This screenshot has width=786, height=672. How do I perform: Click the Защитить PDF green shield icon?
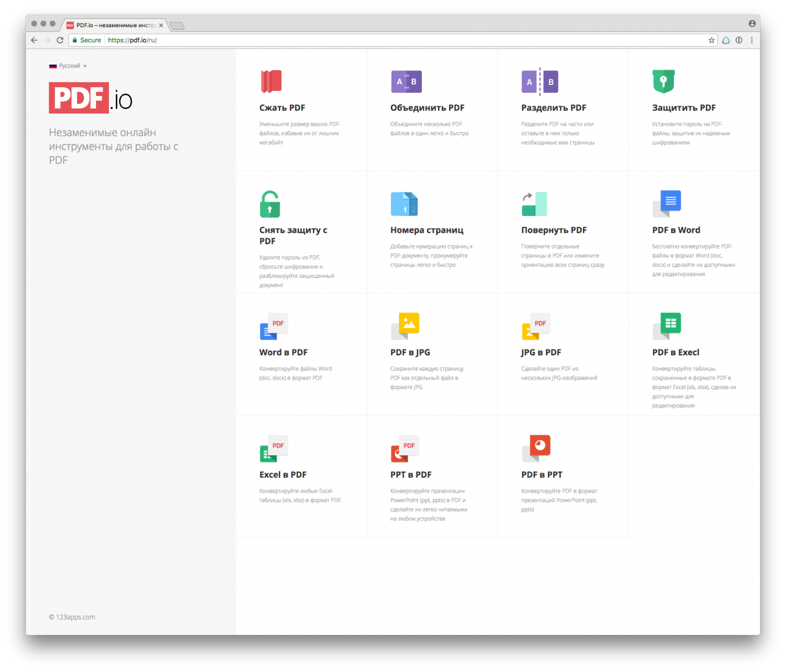pyautogui.click(x=663, y=81)
